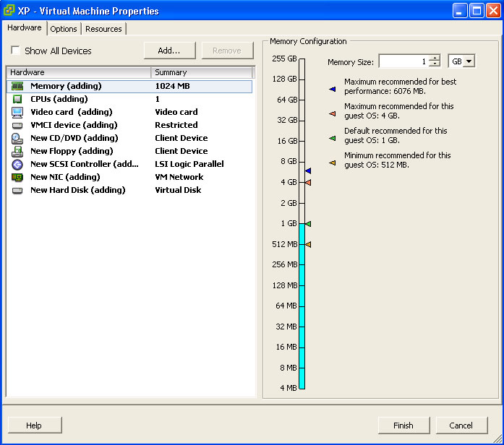Click the Video card monitor icon

(x=17, y=113)
